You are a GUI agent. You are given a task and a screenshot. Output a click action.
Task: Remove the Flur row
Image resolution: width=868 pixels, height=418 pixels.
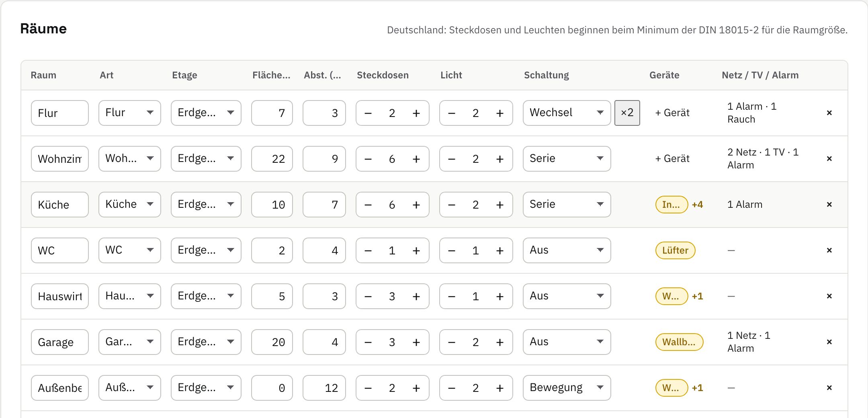829,113
